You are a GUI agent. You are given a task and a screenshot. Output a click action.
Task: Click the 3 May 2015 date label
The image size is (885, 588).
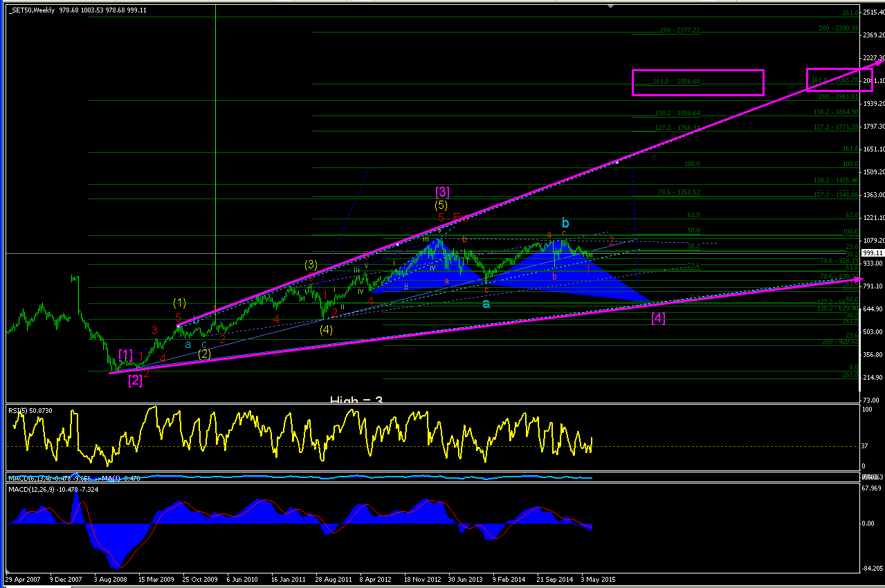click(598, 579)
